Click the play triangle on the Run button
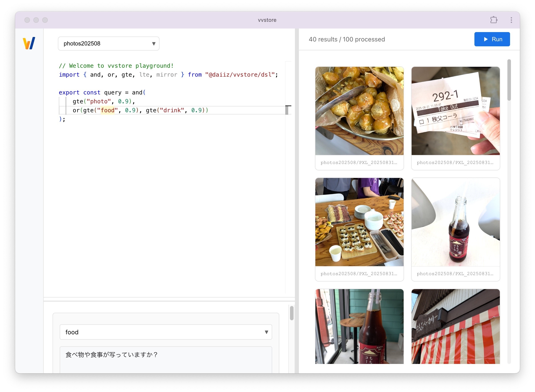 (486, 39)
